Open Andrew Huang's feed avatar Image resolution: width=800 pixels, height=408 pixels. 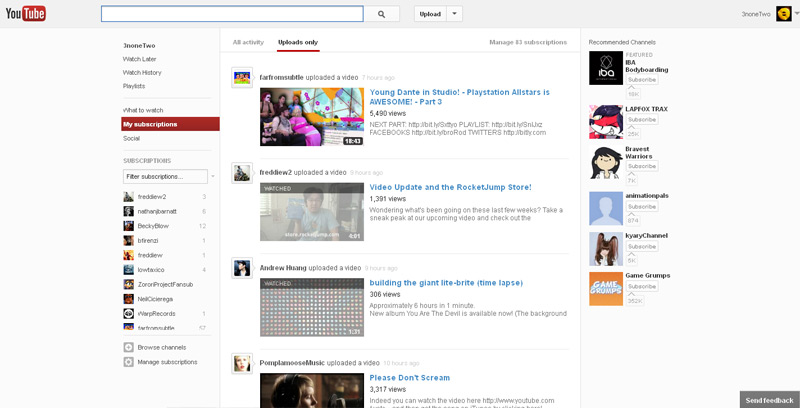pos(242,268)
